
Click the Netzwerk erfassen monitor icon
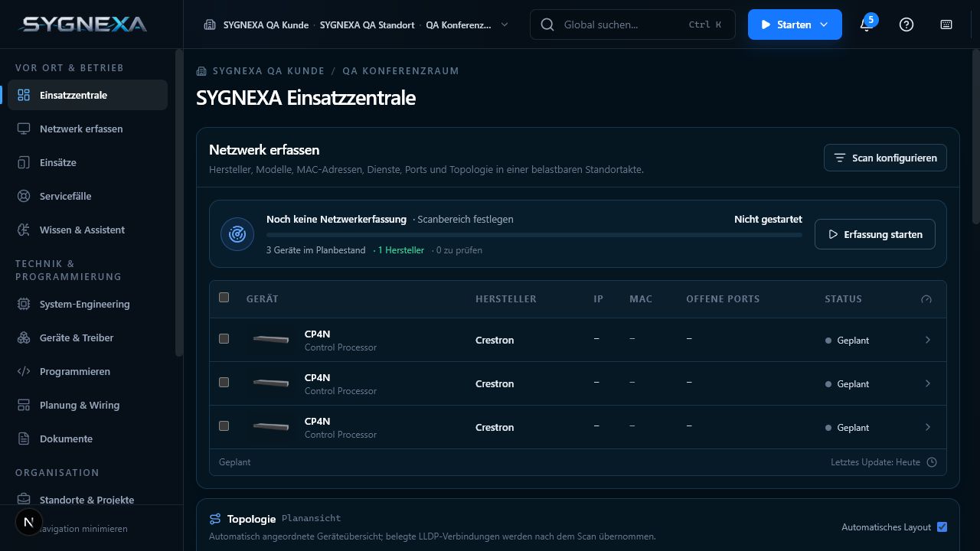pyautogui.click(x=24, y=129)
